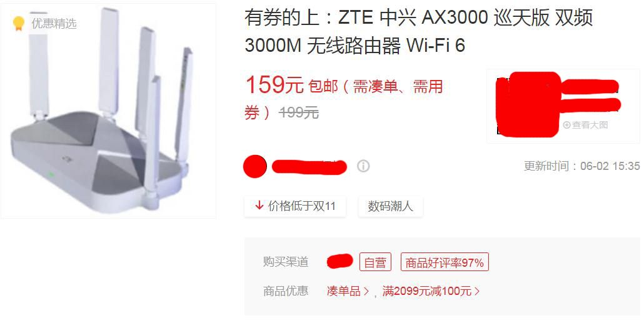644x328 pixels.
Task: Open the ZTE router product image
Action: [x=108, y=111]
